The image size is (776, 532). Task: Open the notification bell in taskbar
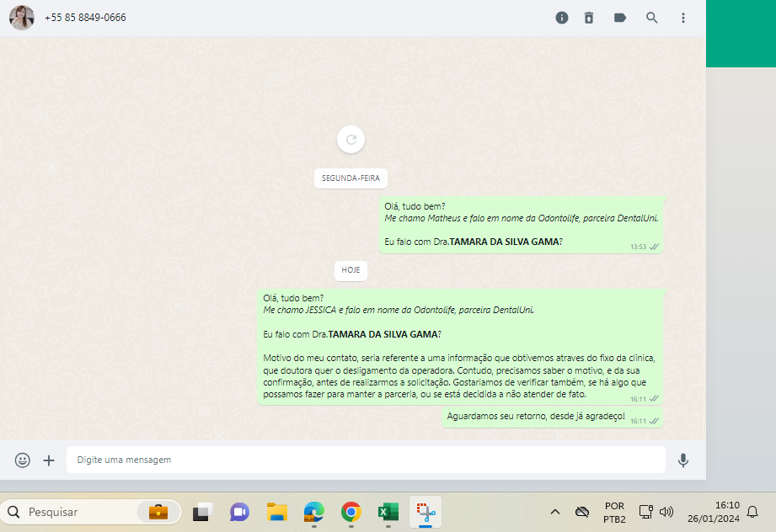752,512
